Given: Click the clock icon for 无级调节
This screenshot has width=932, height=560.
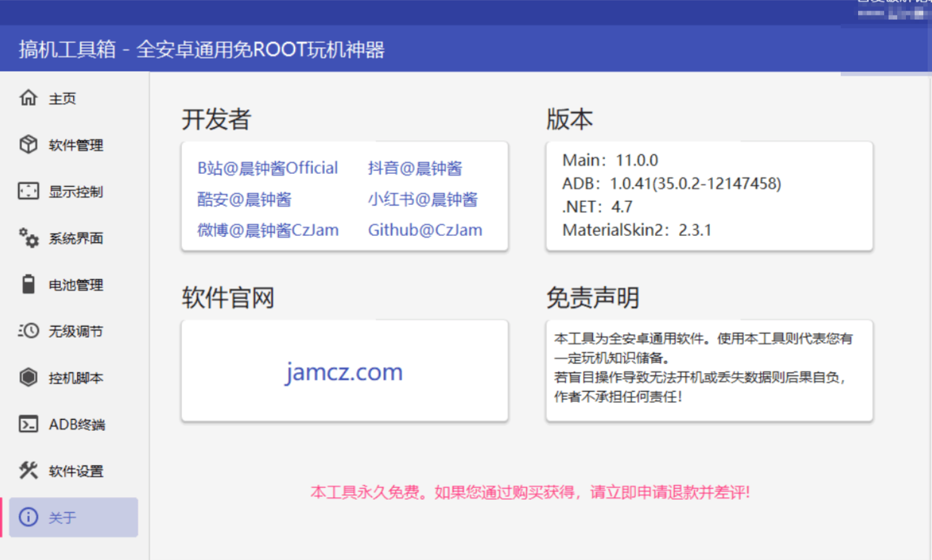Looking at the screenshot, I should click(x=28, y=330).
